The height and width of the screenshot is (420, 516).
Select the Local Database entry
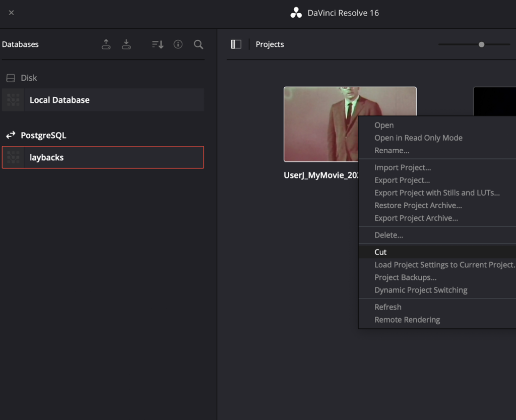point(103,100)
